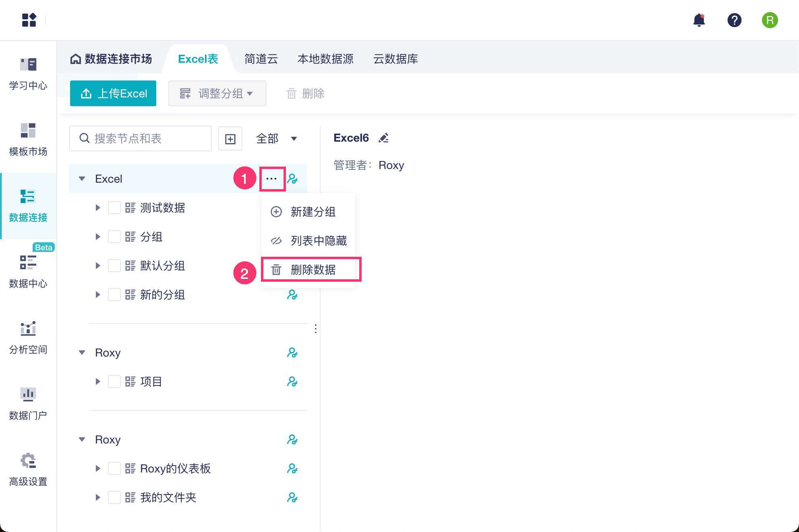Open the help question mark icon
This screenshot has height=532, width=799.
coord(734,20)
